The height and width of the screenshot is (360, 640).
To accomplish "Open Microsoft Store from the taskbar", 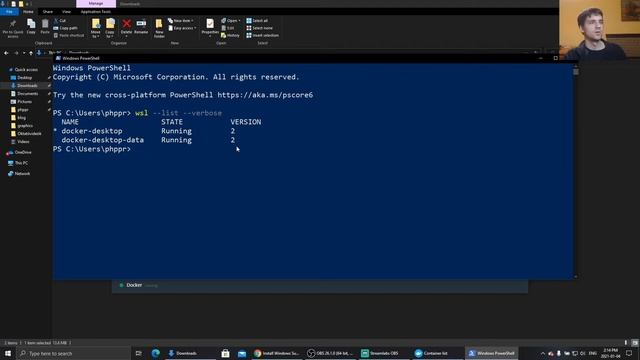I will tap(225, 353).
